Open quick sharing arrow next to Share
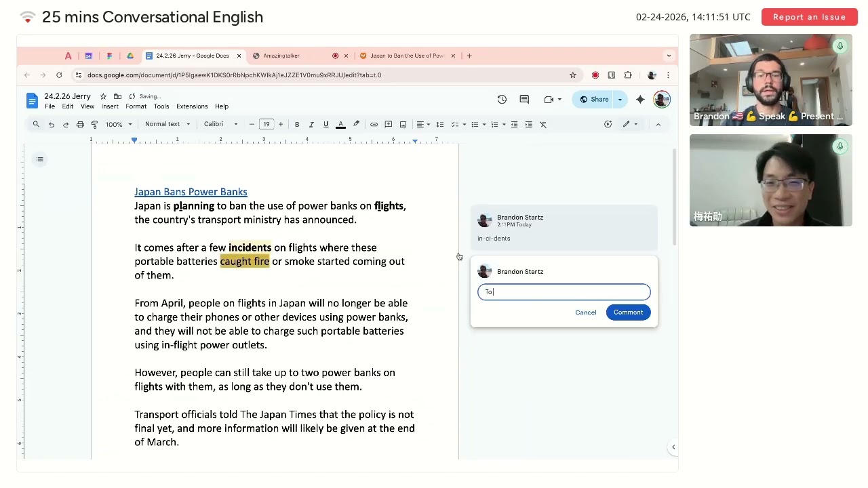This screenshot has height=488, width=868. [619, 100]
